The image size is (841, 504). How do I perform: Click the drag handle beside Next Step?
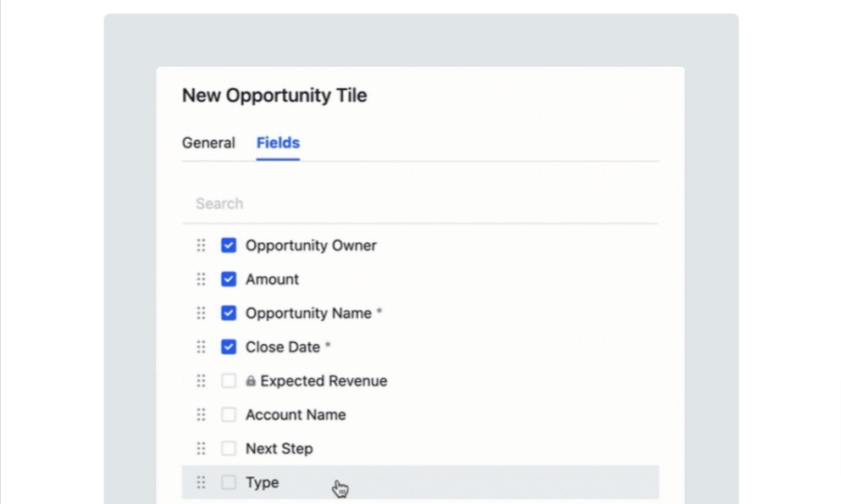coord(201,448)
